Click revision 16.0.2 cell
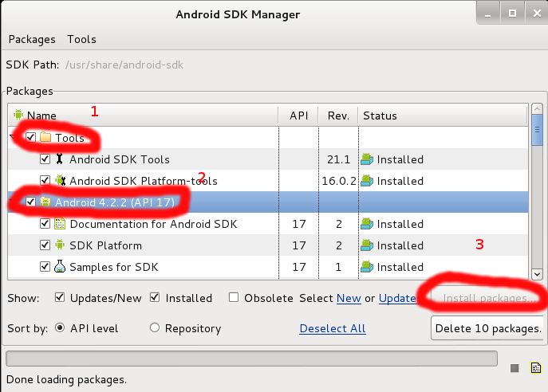The image size is (548, 392). [x=338, y=181]
